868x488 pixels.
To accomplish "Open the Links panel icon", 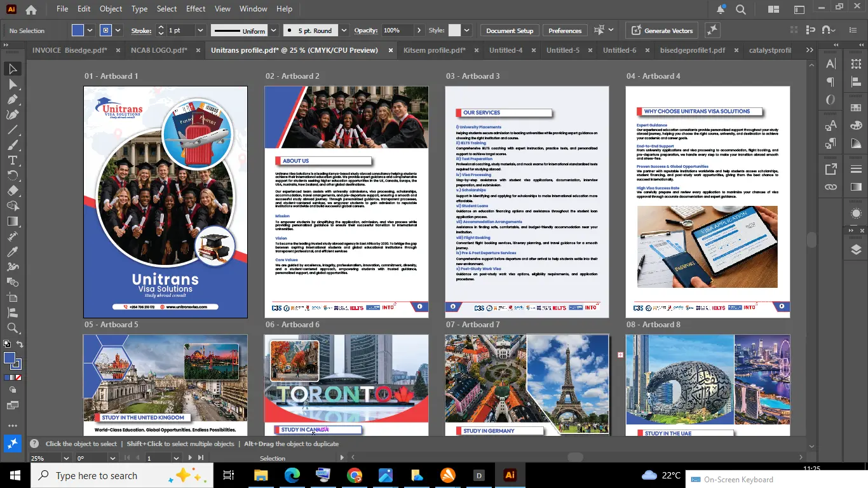I will pos(831,187).
